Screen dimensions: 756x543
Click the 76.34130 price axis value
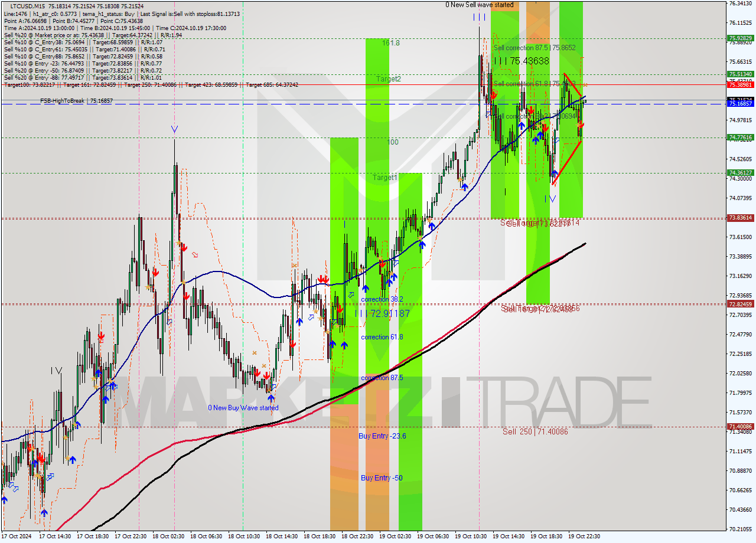(740, 4)
